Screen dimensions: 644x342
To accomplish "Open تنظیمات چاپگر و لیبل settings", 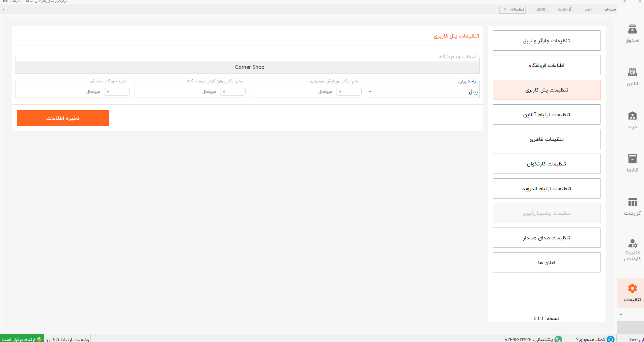I will (547, 41).
